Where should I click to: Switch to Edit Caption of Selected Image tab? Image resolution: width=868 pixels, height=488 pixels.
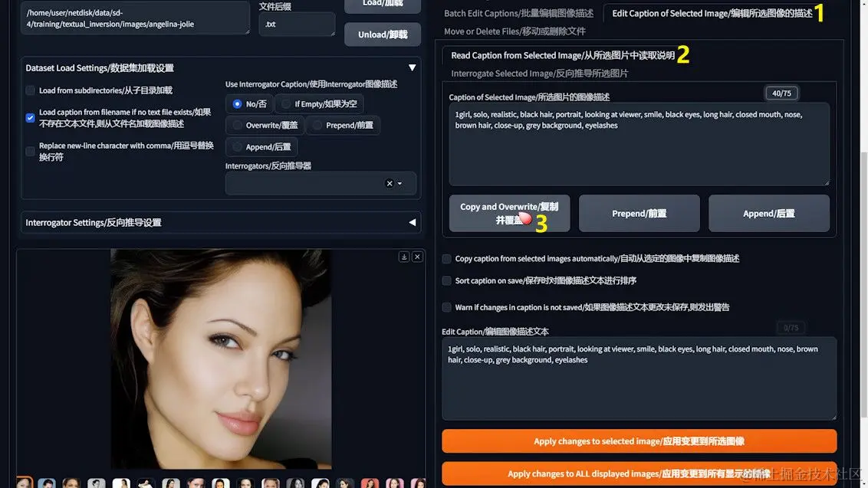click(712, 13)
